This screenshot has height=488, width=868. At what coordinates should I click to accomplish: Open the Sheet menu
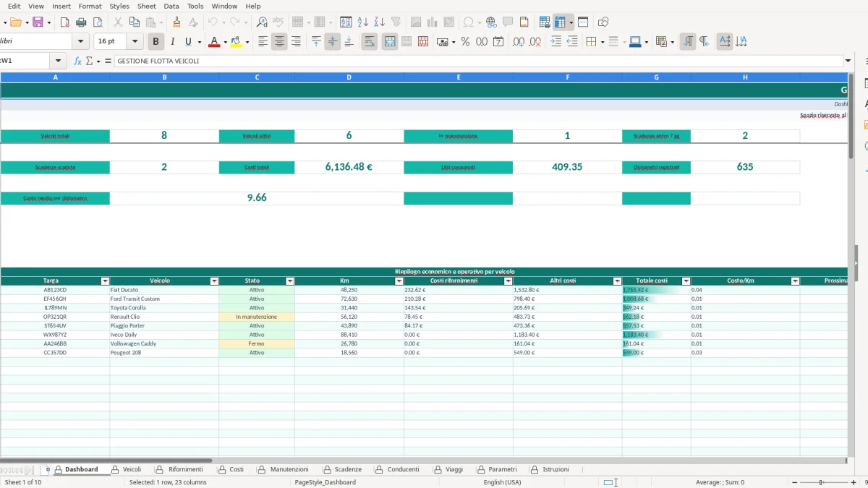[x=147, y=6]
